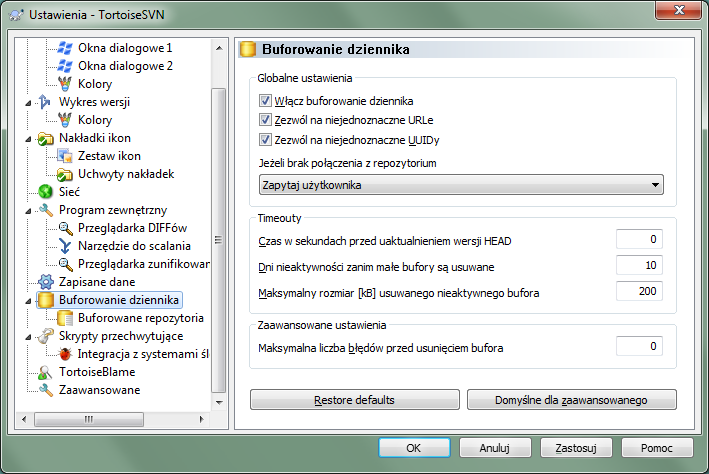Click the horizontal scrollbar right arrow

(202, 419)
